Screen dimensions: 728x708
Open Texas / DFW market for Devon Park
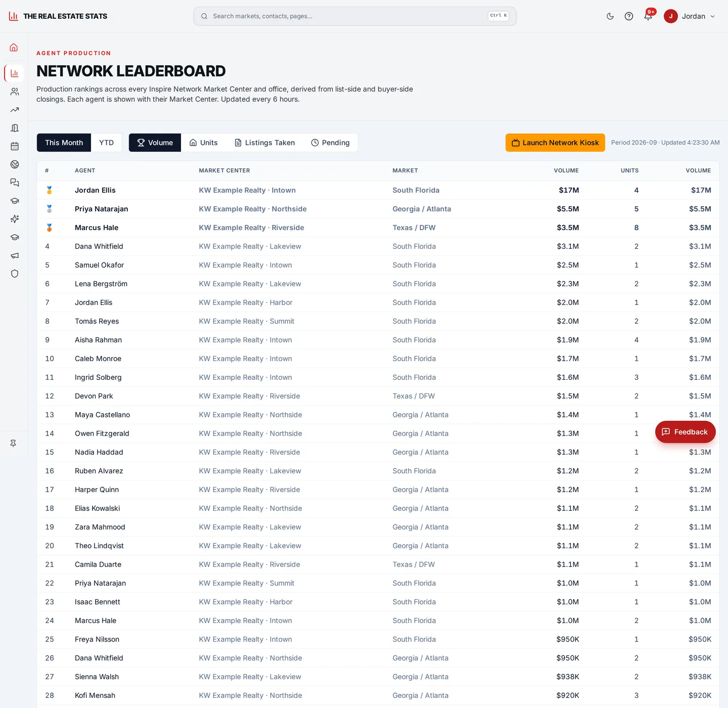point(414,396)
